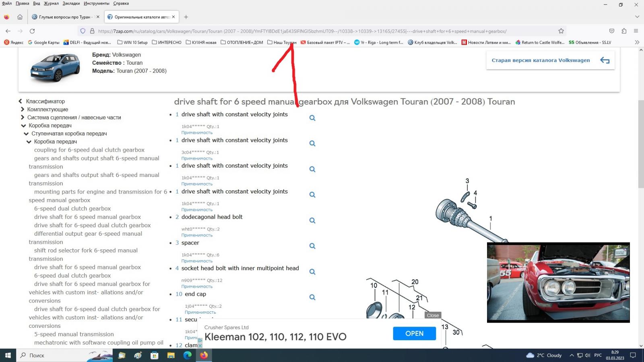The width and height of the screenshot is (644, 362).
Task: Open the extensions puzzle icon
Action: point(624,31)
